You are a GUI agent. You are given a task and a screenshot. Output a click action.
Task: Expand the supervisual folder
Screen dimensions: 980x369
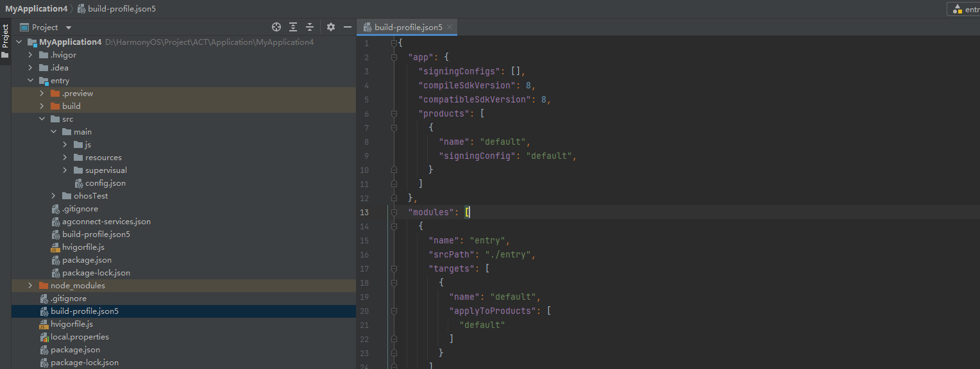(x=65, y=170)
